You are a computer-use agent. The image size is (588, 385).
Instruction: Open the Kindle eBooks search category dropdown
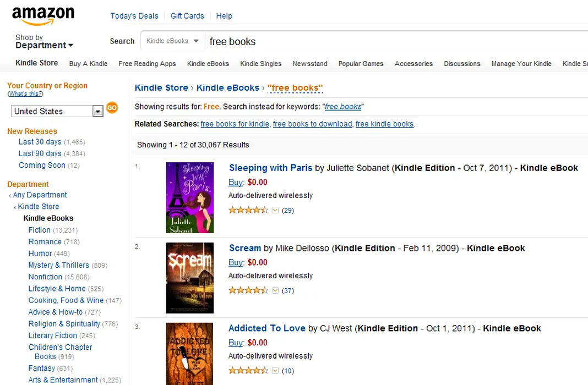[172, 41]
